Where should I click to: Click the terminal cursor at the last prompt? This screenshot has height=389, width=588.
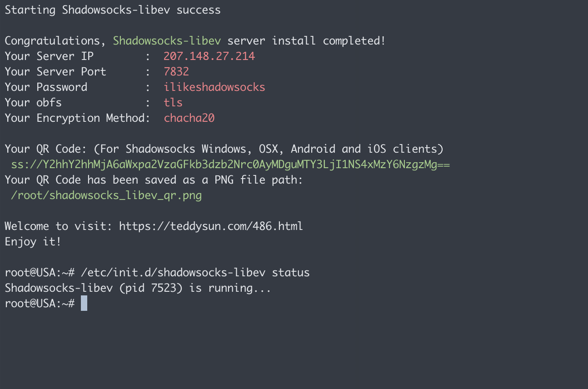pyautogui.click(x=84, y=304)
